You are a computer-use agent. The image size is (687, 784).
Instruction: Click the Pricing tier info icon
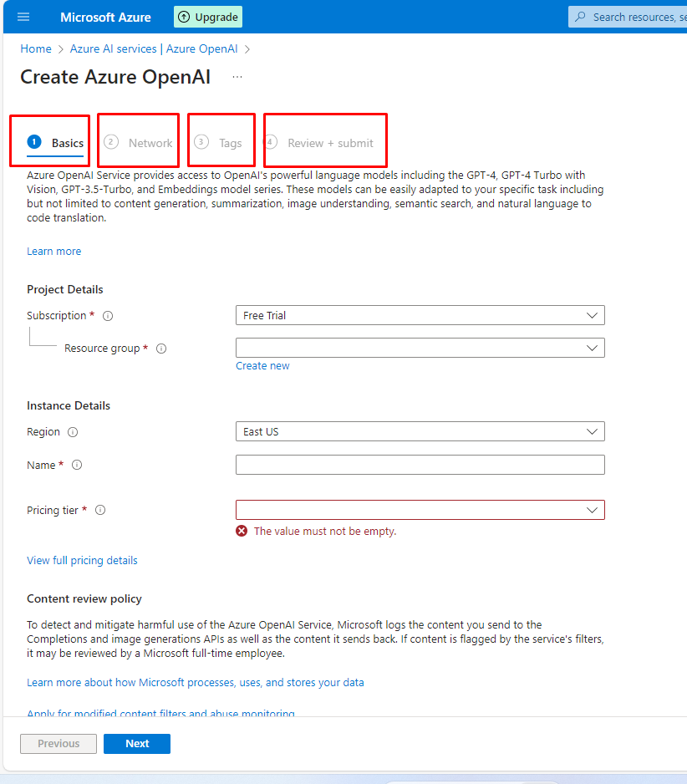tap(100, 511)
